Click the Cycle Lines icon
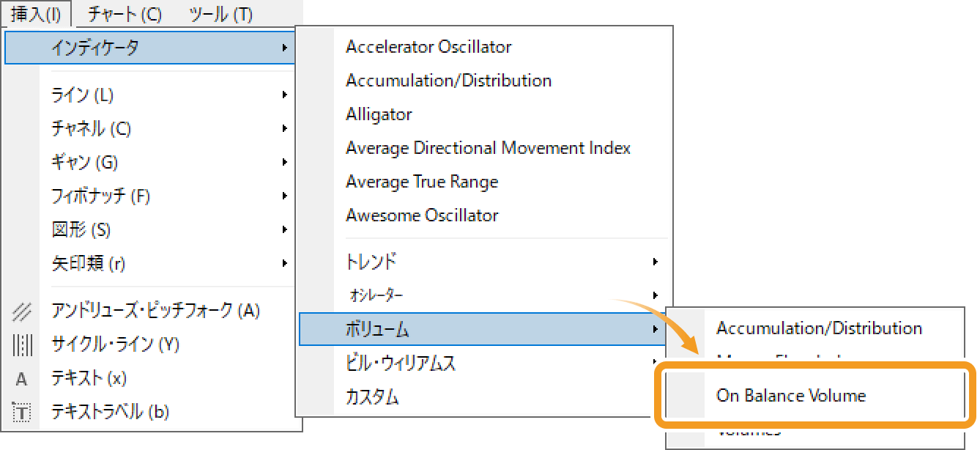This screenshot has width=980, height=450. (22, 344)
